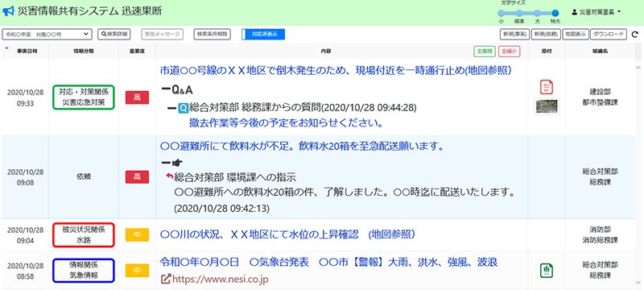Click the 検索条件解除 button
The height and width of the screenshot is (290, 644).
pos(212,35)
